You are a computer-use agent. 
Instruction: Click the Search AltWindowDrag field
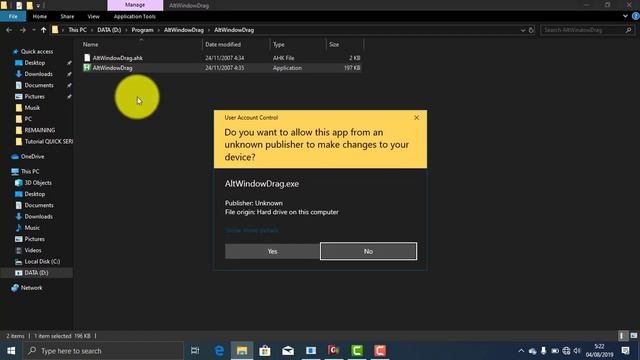click(587, 30)
